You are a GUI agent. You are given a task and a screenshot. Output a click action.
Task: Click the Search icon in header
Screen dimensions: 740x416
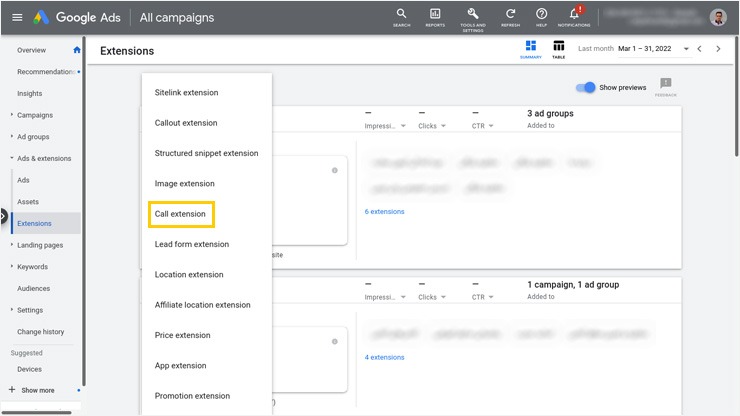coord(401,14)
